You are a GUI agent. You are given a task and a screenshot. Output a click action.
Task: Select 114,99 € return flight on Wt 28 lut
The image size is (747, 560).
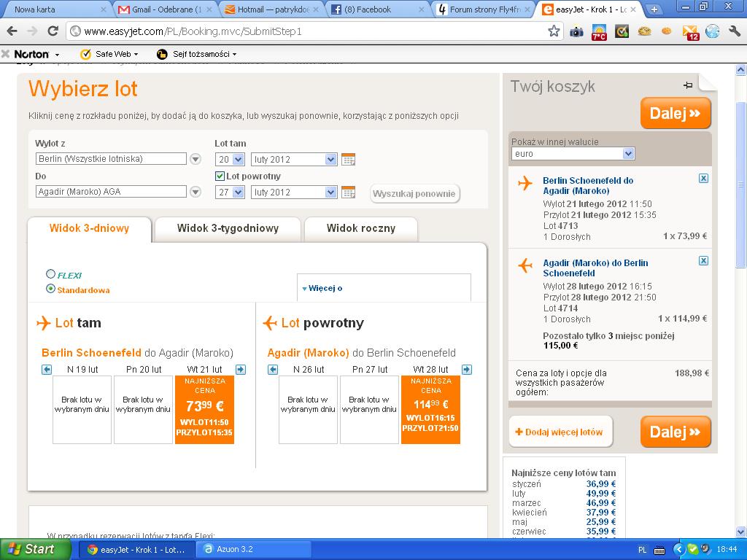[430, 410]
